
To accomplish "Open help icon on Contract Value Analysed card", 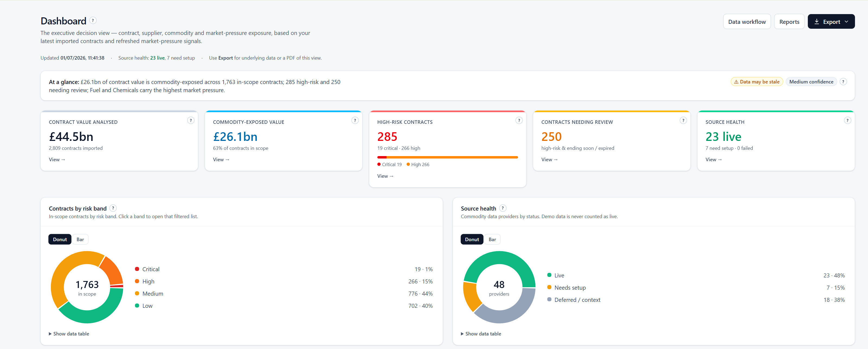I will pos(191,120).
